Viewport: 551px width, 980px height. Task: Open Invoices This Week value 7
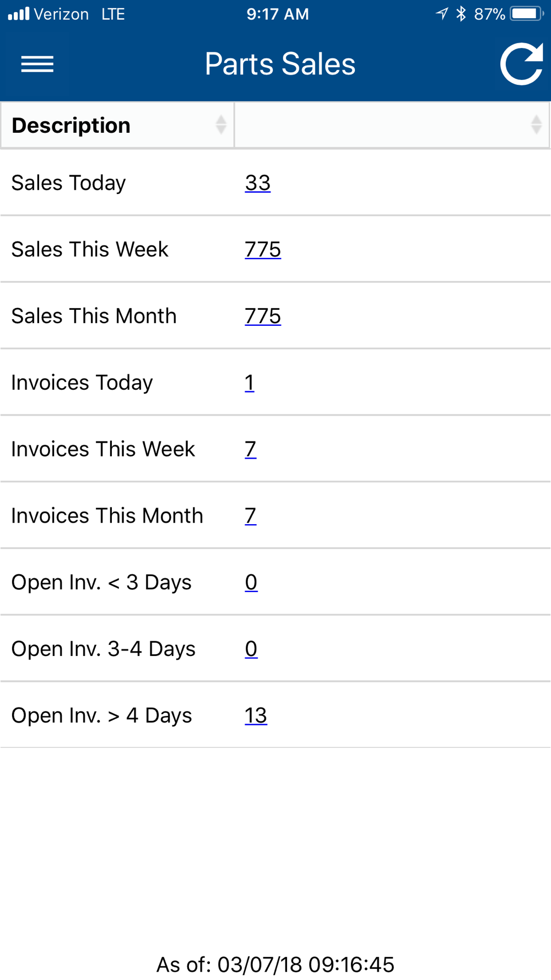click(x=251, y=450)
